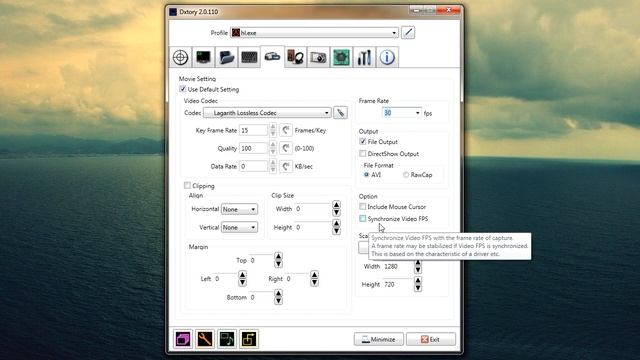The image size is (640, 360).
Task: Click the green music monitor icon at bottom
Action: [227, 339]
